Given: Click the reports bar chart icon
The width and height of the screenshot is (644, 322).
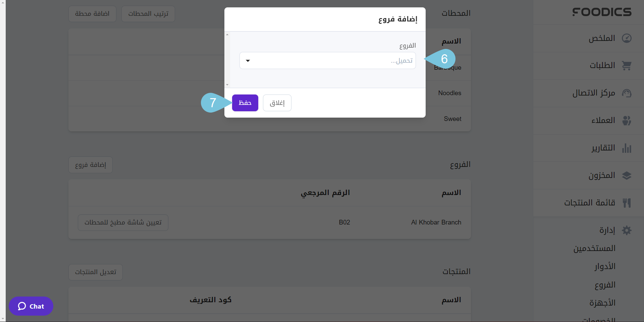Looking at the screenshot, I should 627,148.
